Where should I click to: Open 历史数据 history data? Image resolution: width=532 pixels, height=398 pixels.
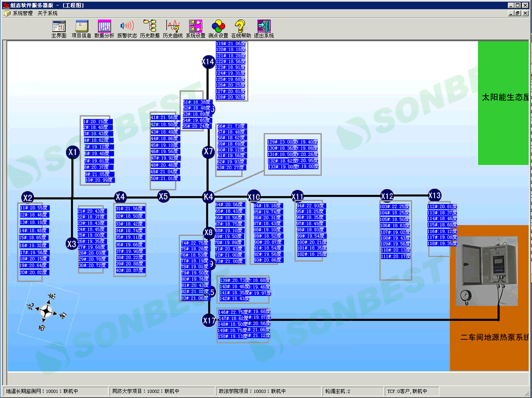(149, 29)
